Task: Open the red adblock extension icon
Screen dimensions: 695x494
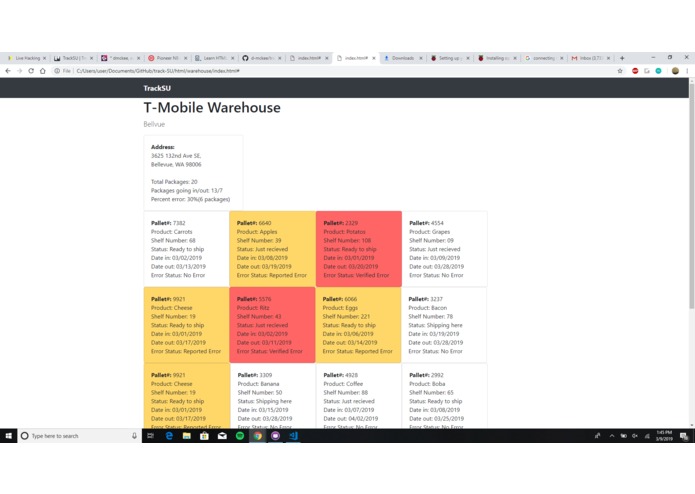Action: 635,71
